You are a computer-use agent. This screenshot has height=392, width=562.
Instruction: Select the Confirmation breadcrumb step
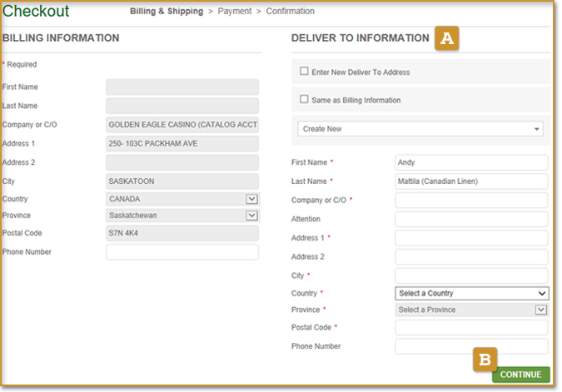[x=290, y=12]
